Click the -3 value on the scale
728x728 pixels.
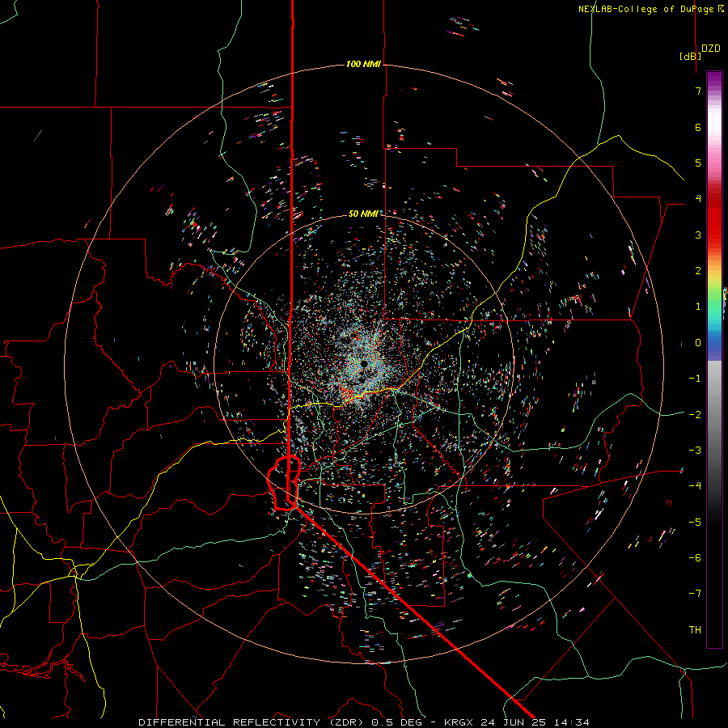(x=695, y=450)
